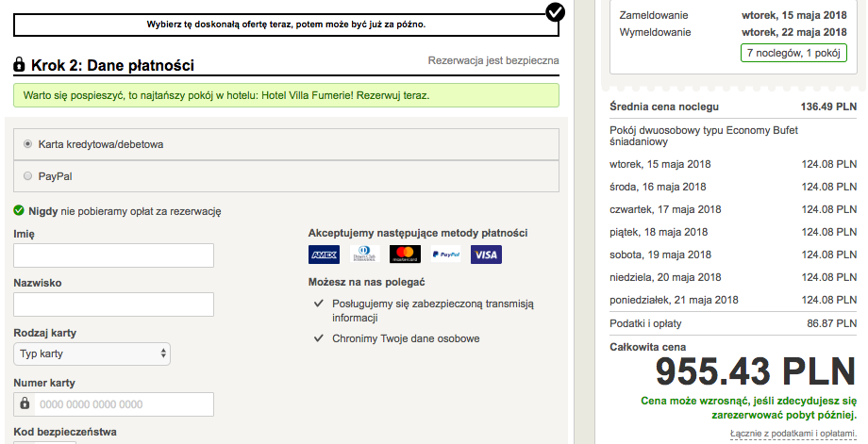Open the Typ karty dropdown

[92, 354]
